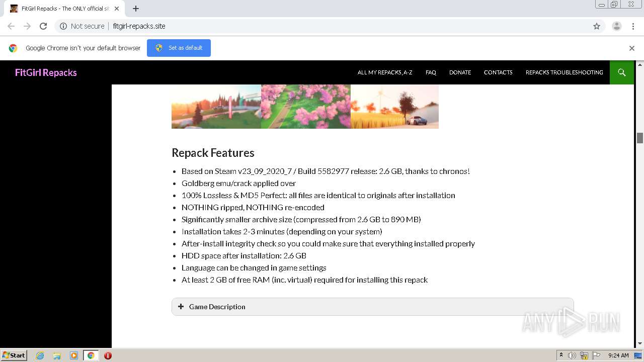Click the After-install integrity check line
644x362 pixels.
[328, 243]
